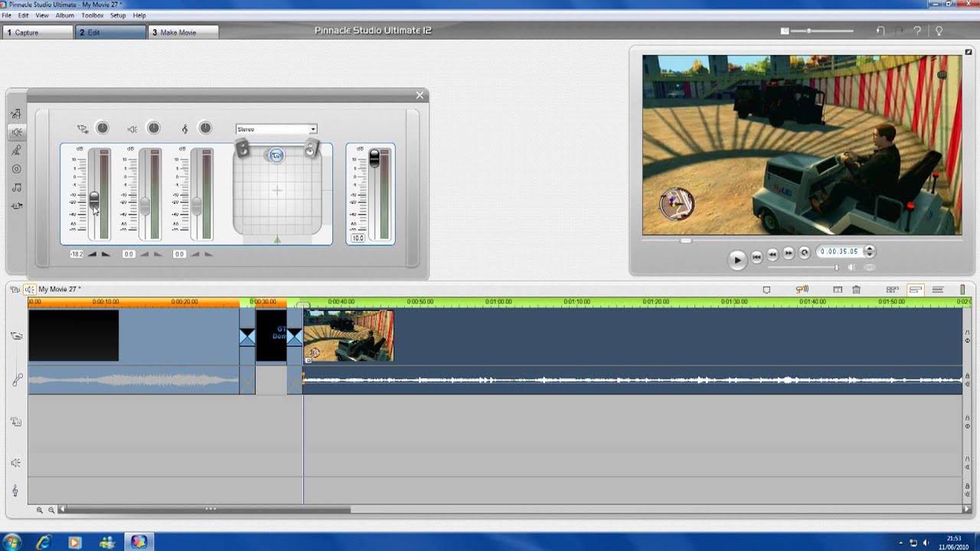Image resolution: width=980 pixels, height=551 pixels.
Task: Click the fast forward button in the player
Action: pos(789,253)
